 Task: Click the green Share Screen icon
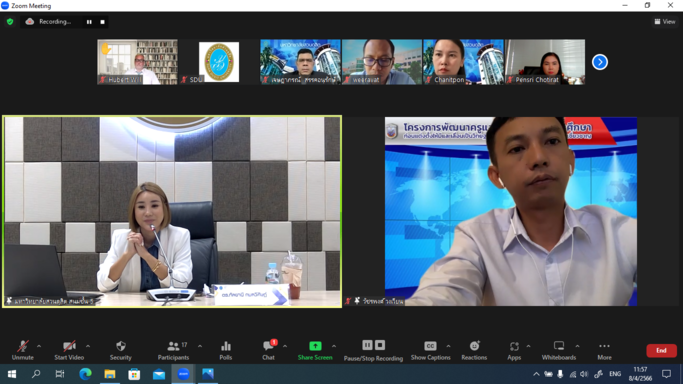pyautogui.click(x=315, y=346)
